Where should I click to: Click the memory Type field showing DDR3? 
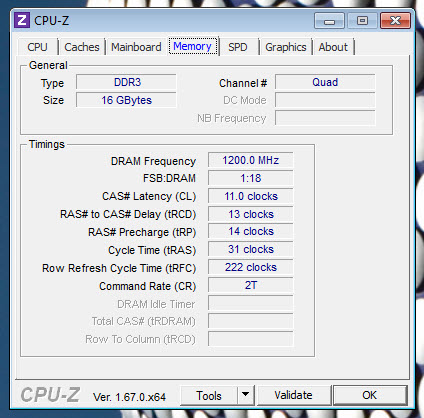(126, 82)
